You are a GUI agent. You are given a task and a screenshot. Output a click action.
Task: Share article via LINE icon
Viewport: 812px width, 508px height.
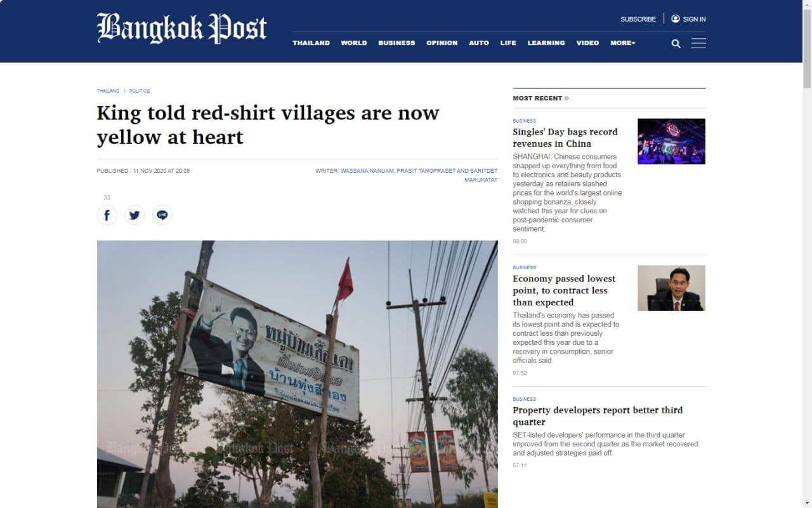162,215
